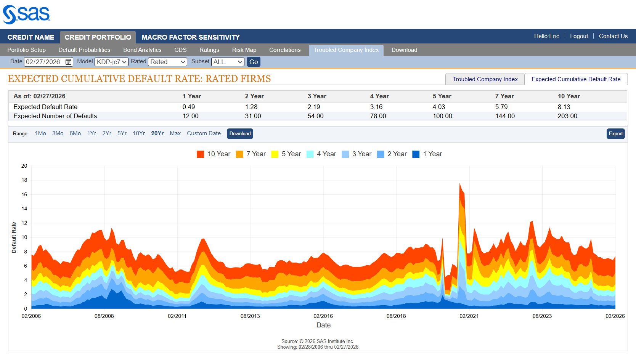
Task: Open the Risk Map page
Action: tap(244, 50)
